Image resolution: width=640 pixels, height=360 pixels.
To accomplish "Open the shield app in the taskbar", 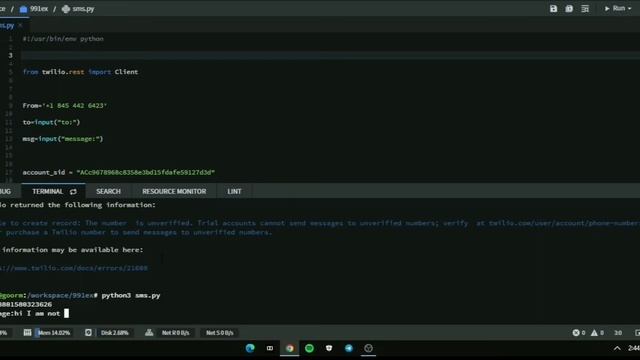I will click(x=329, y=348).
